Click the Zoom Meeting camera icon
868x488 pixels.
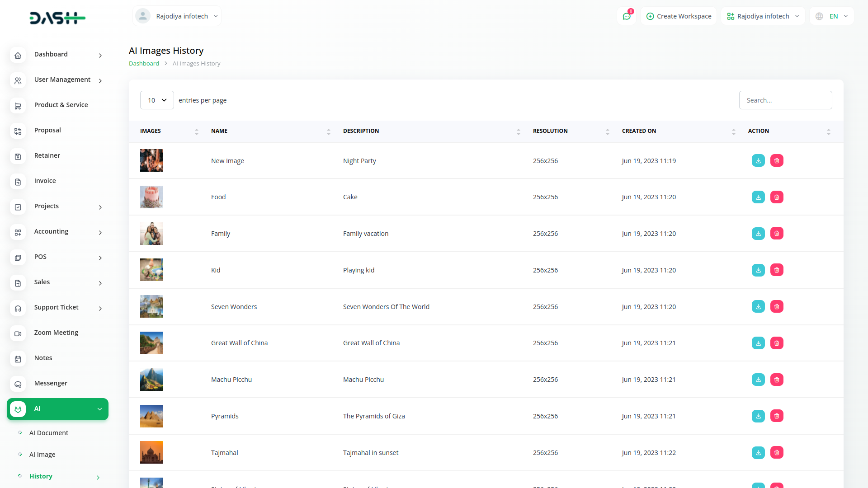click(18, 334)
